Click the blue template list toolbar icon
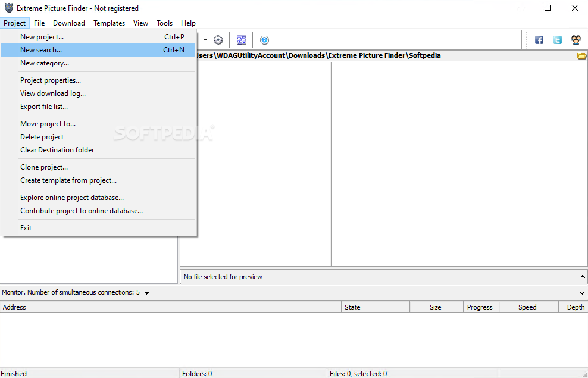 [x=242, y=40]
